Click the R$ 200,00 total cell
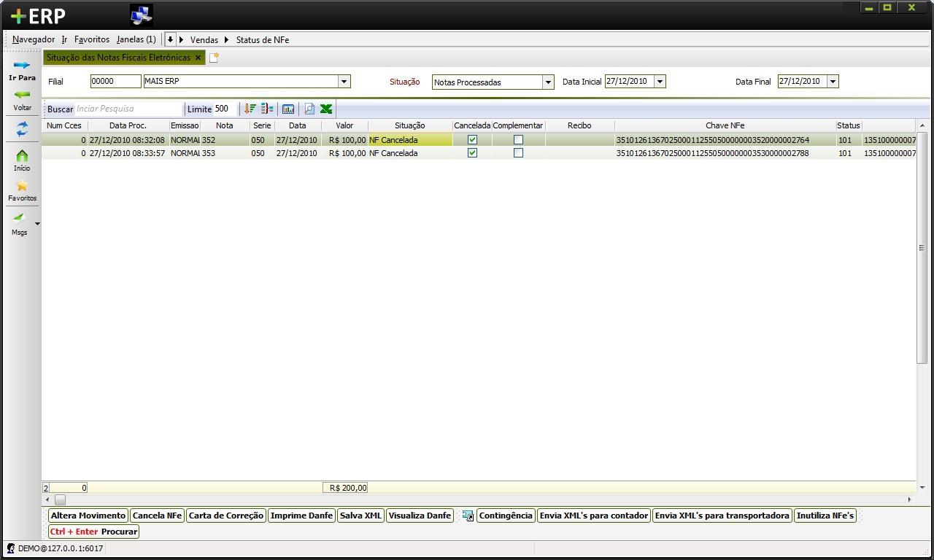 coord(345,488)
